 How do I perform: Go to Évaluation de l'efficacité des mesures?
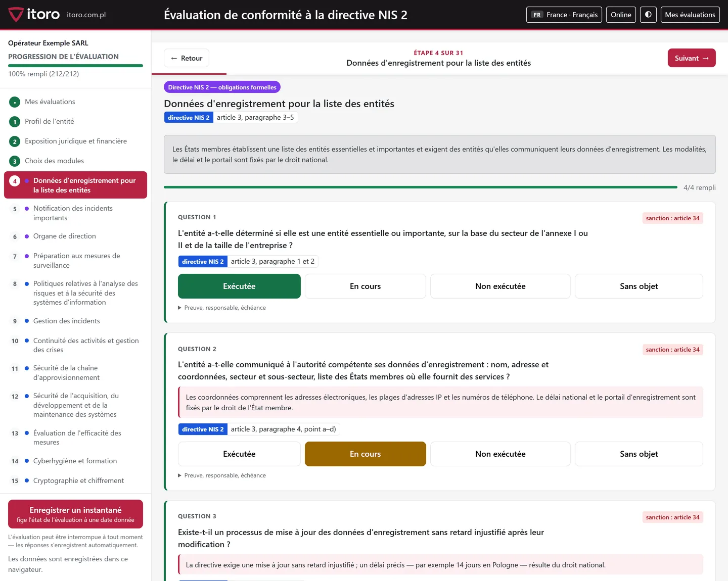coord(75,438)
